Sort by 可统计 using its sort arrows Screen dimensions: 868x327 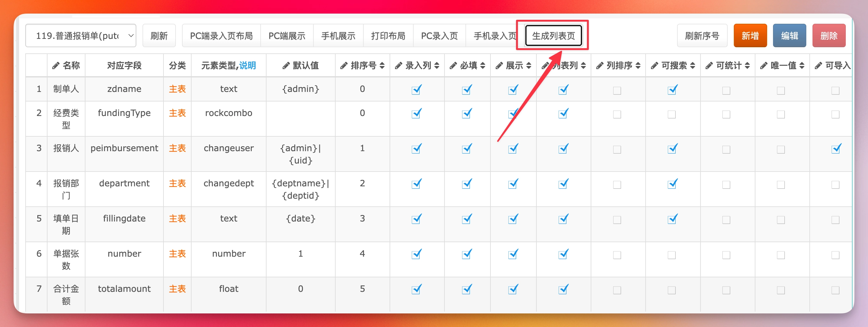[747, 66]
